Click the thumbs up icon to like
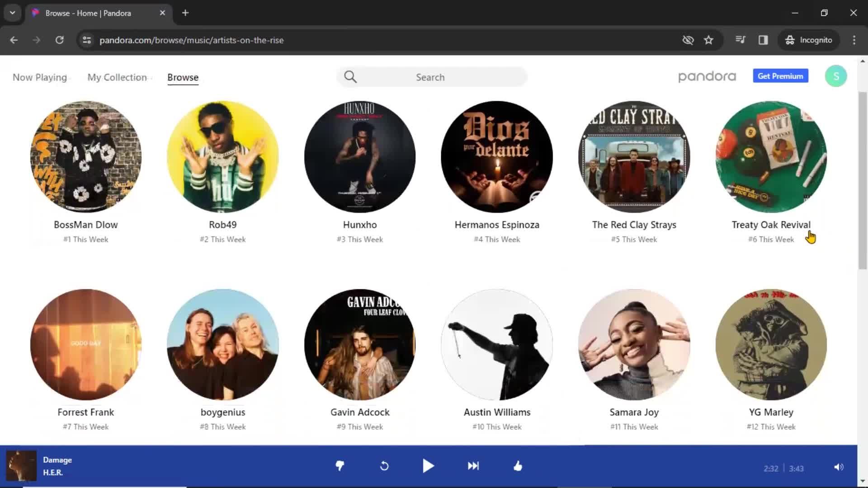 point(518,466)
